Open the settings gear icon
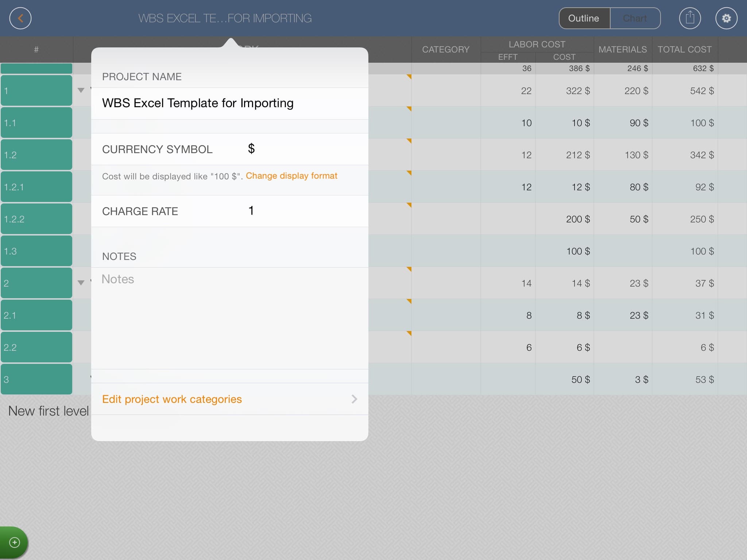This screenshot has width=747, height=560. [x=726, y=18]
